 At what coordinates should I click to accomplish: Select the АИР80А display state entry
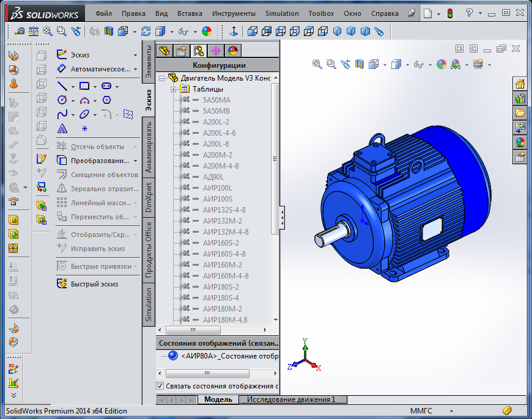230,356
